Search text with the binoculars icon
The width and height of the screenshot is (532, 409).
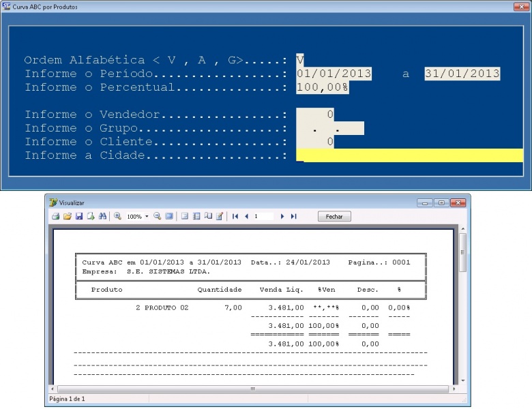pos(102,216)
